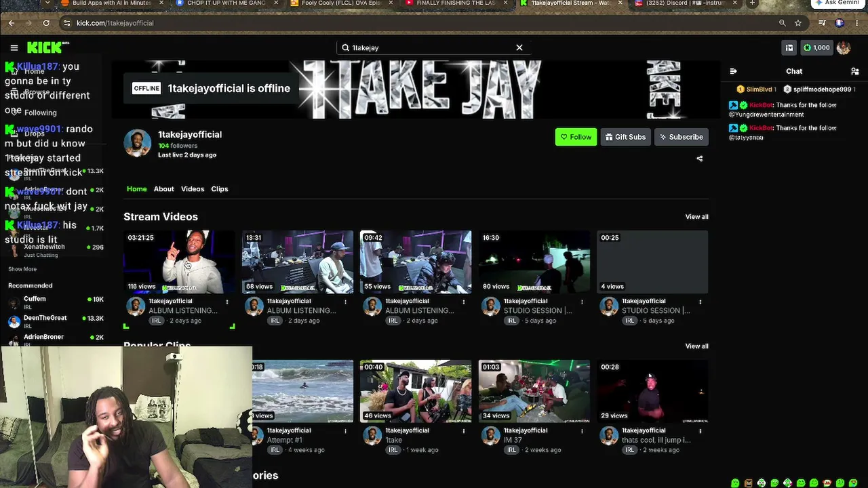Switch to the About tab
The image size is (868, 488).
pos(163,189)
